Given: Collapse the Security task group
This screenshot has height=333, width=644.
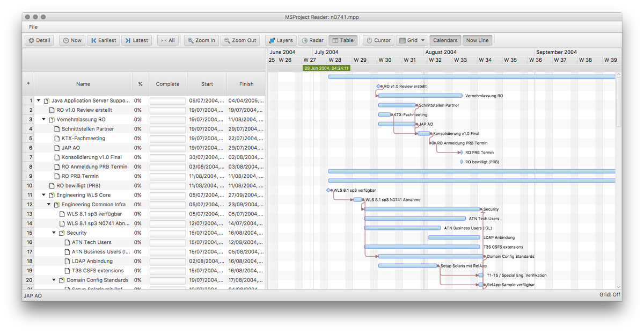Looking at the screenshot, I should pos(54,233).
